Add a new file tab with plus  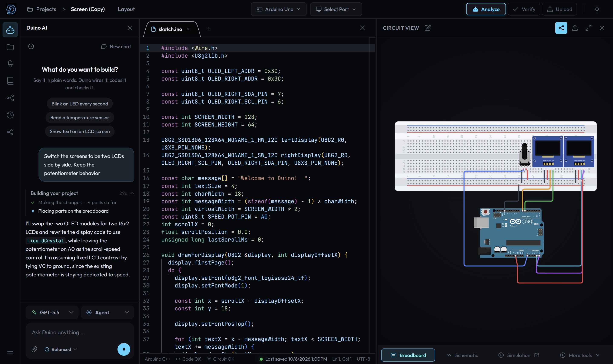tap(208, 29)
